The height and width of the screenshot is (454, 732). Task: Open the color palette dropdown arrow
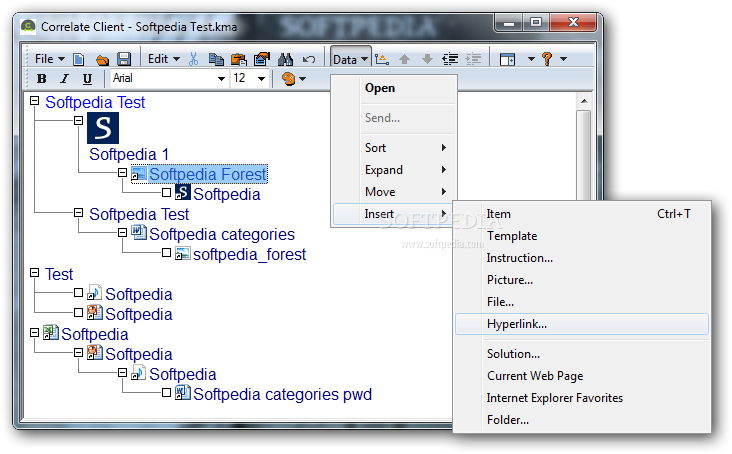coord(303,79)
